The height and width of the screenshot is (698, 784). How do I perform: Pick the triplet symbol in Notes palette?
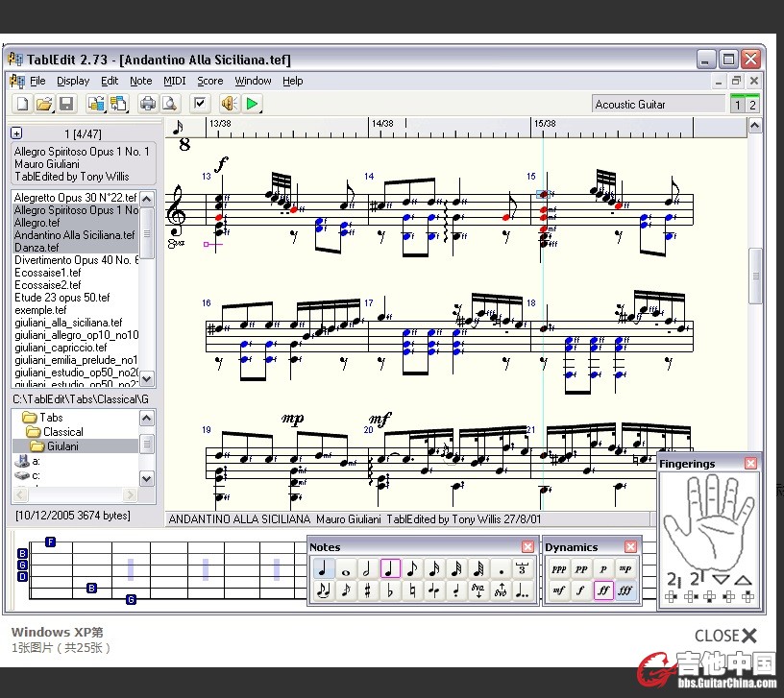[x=523, y=568]
